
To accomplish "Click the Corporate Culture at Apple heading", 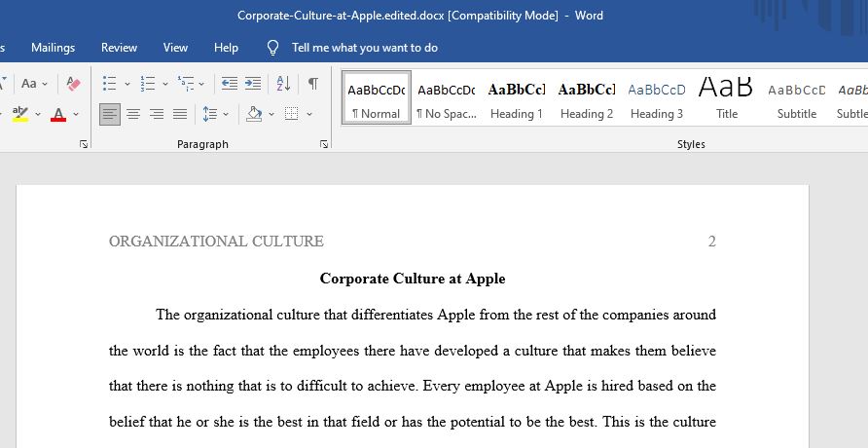I will tap(413, 279).
